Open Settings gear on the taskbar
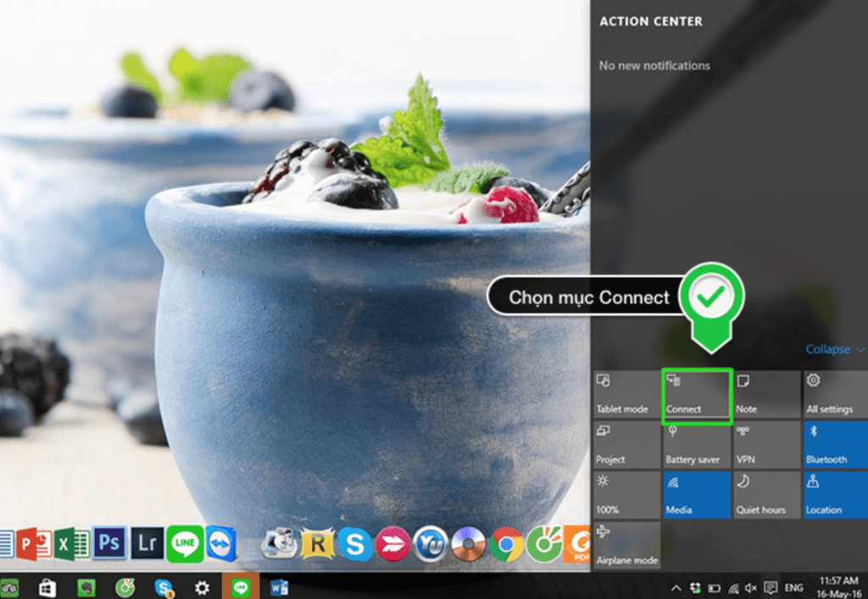This screenshot has height=599, width=868. [202, 587]
